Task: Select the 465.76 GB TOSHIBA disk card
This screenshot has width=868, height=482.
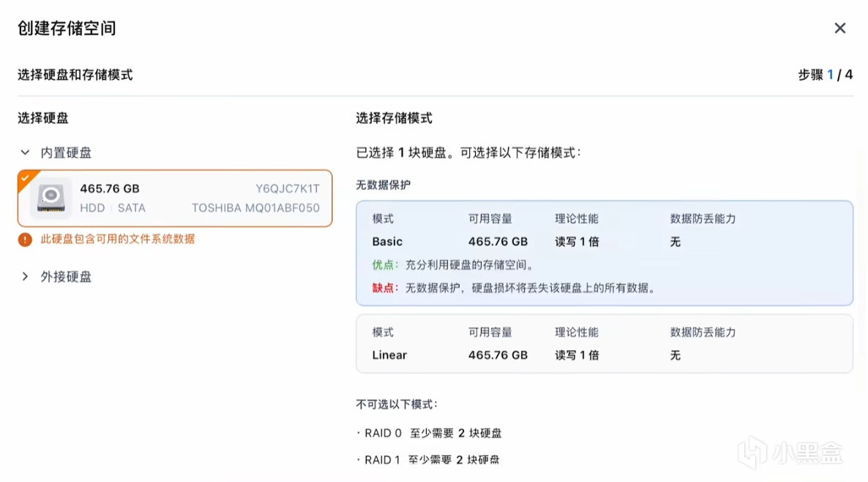Action: [x=175, y=199]
